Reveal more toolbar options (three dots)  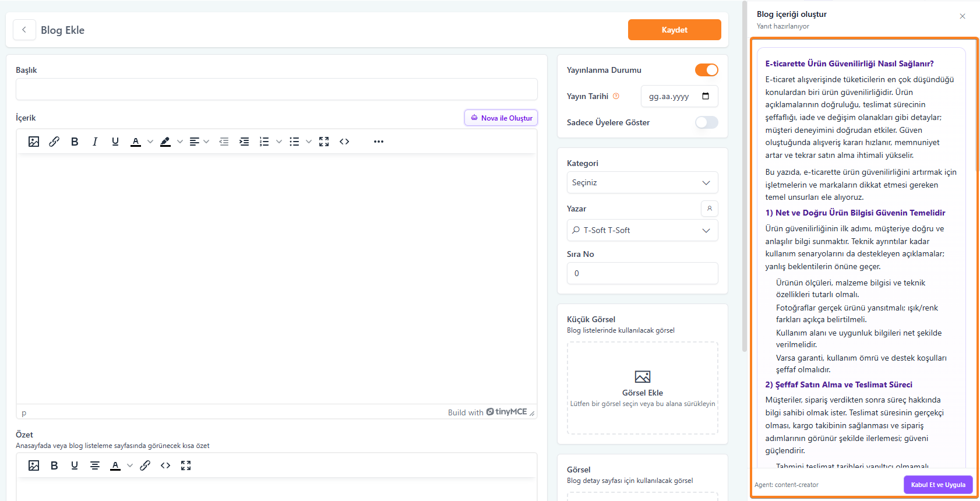point(379,142)
